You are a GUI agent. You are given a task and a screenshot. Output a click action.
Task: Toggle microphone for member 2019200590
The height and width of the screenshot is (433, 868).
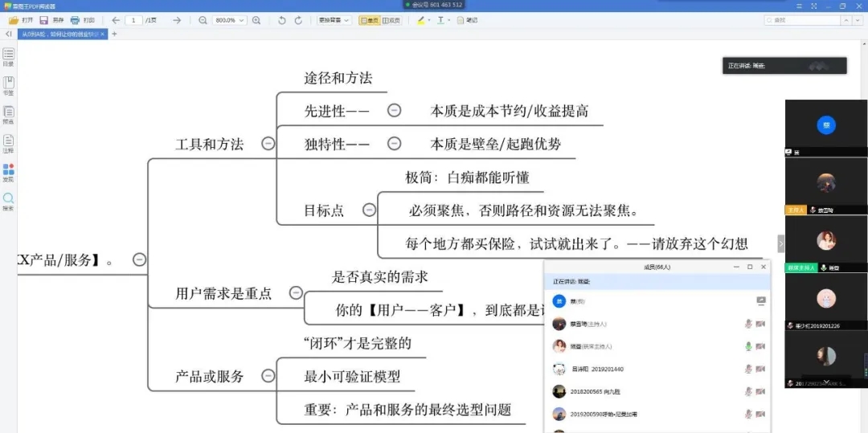[x=748, y=414]
